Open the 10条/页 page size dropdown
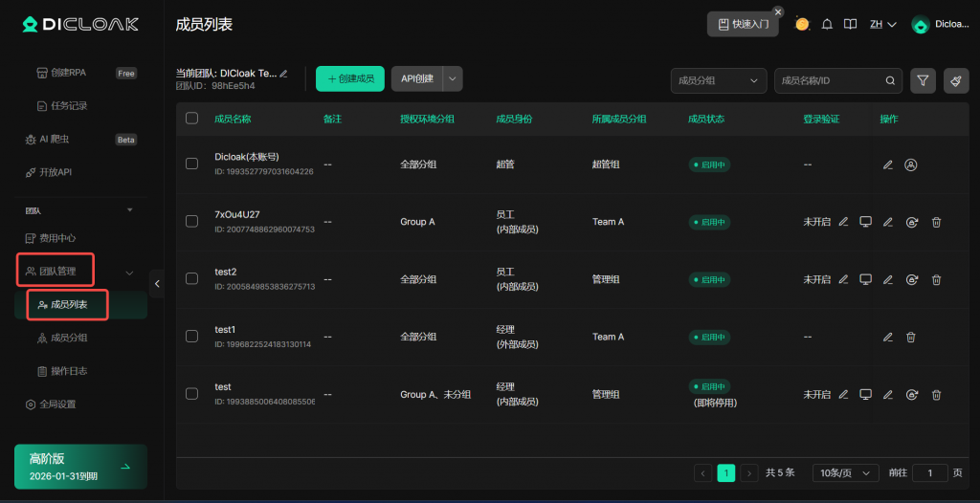Image resolution: width=980 pixels, height=503 pixels. pyautogui.click(x=845, y=473)
